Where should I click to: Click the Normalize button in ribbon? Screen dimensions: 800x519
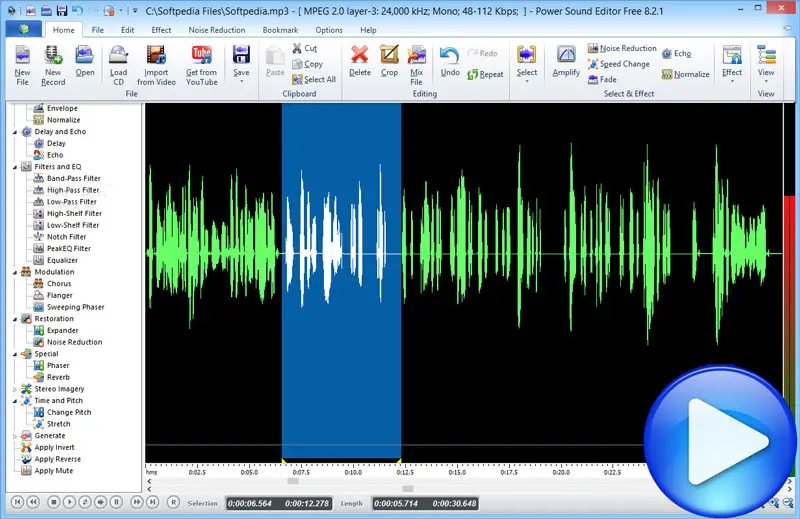tap(685, 74)
